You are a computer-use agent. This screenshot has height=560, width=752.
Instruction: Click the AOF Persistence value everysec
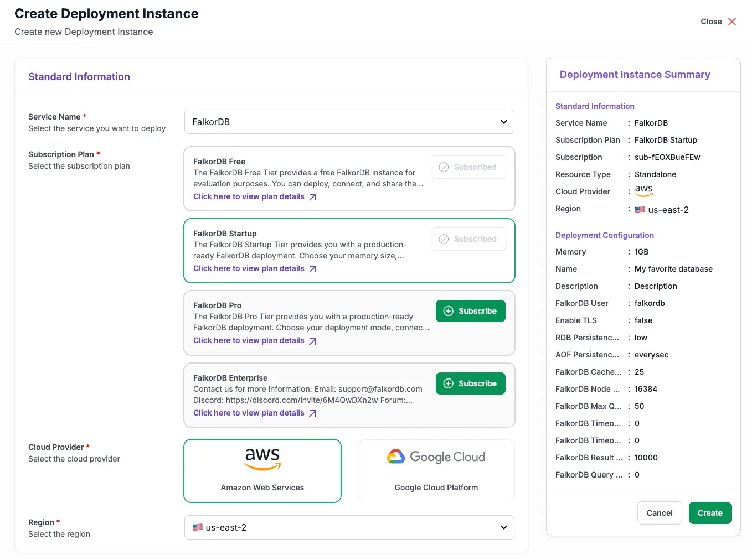click(651, 355)
